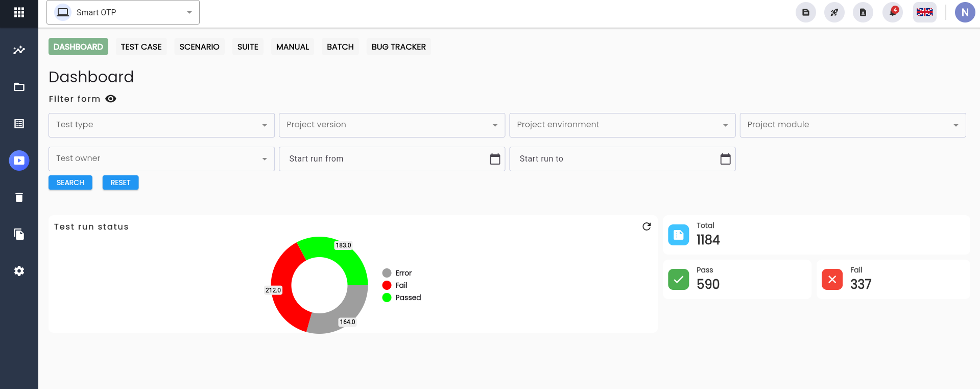This screenshot has height=389, width=980.
Task: Open the Smart OTP project dropdown
Action: pyautogui.click(x=123, y=12)
